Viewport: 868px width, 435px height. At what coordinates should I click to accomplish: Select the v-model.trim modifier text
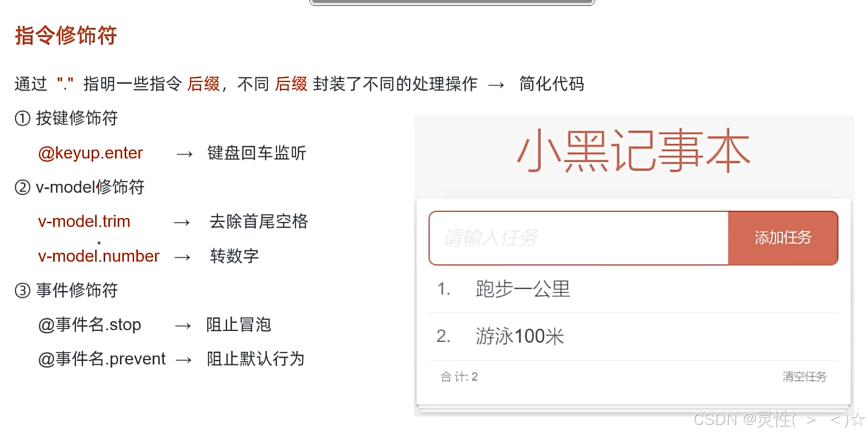[84, 222]
